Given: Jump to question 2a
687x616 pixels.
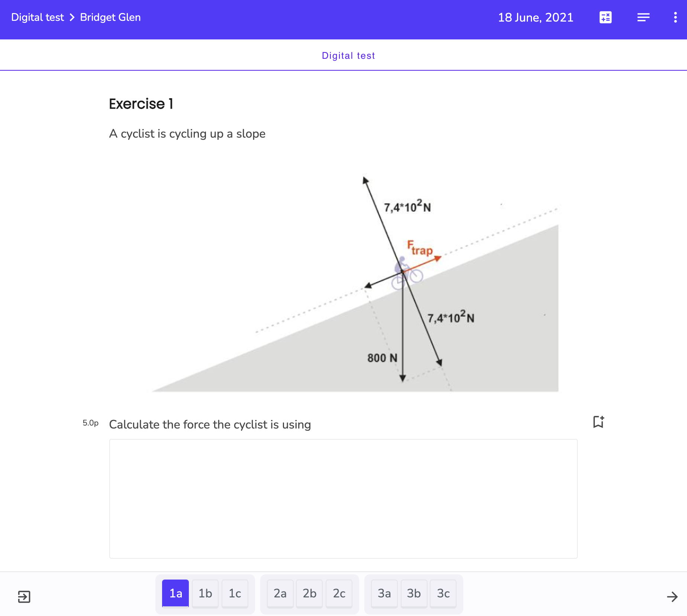Looking at the screenshot, I should pyautogui.click(x=280, y=593).
